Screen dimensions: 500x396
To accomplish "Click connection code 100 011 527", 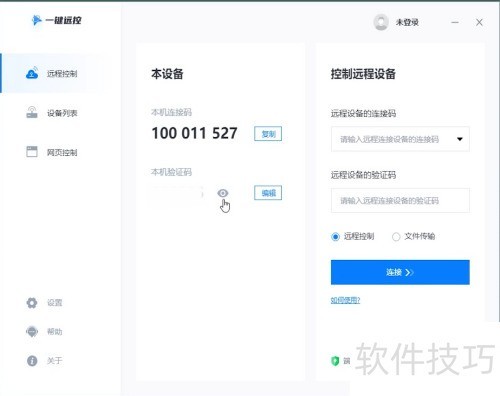I will pyautogui.click(x=194, y=133).
